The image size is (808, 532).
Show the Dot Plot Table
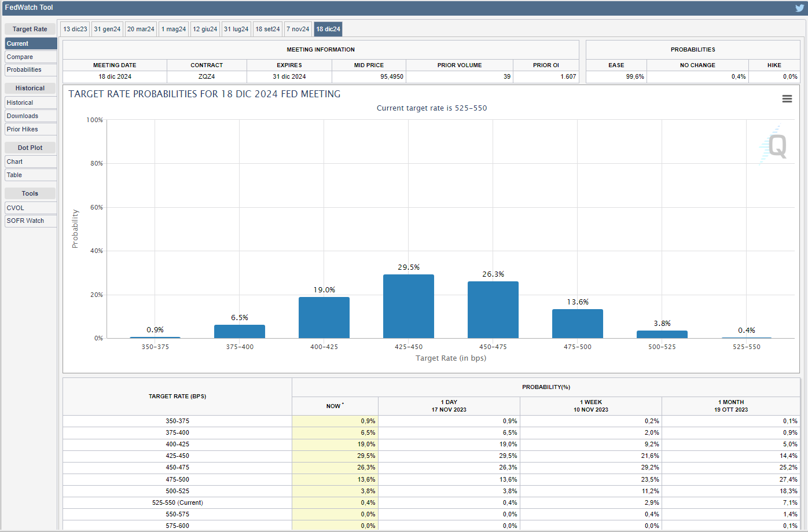(30, 175)
